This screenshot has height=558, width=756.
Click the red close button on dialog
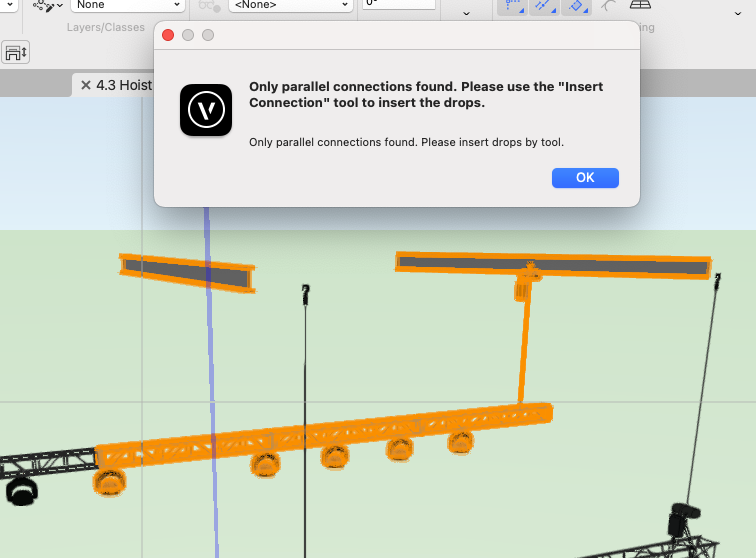168,35
